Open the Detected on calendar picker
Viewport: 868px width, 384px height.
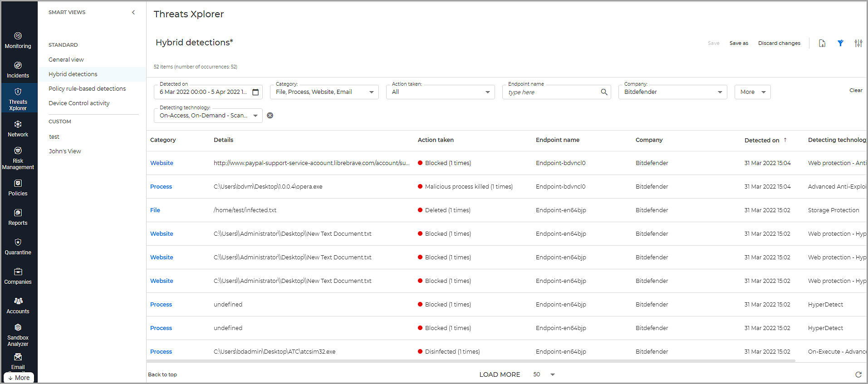[x=255, y=92]
